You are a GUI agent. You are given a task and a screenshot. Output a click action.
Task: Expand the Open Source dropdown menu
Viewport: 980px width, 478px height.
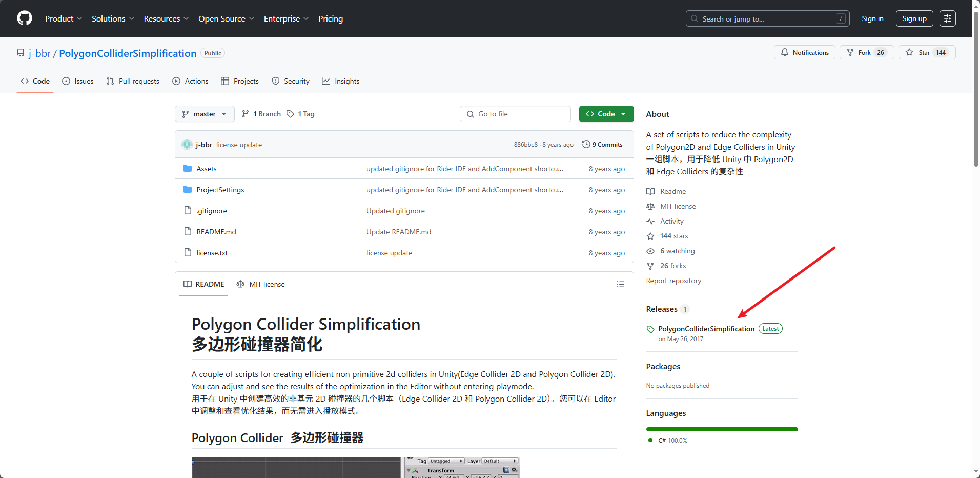click(226, 18)
